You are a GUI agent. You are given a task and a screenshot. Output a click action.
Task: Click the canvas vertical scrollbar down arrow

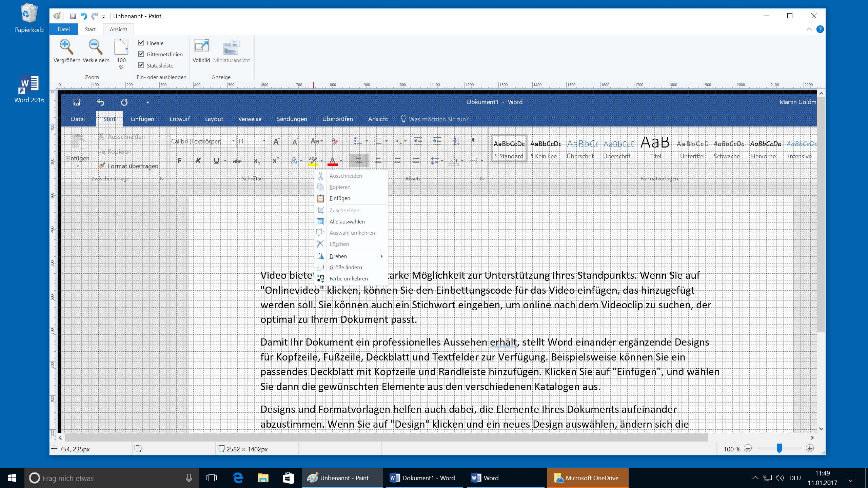(x=821, y=429)
